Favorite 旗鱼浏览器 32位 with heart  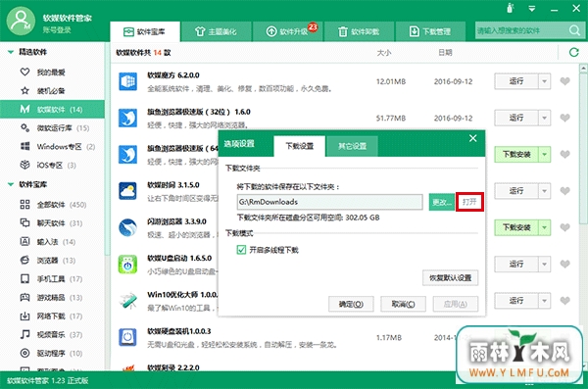pyautogui.click(x=564, y=118)
